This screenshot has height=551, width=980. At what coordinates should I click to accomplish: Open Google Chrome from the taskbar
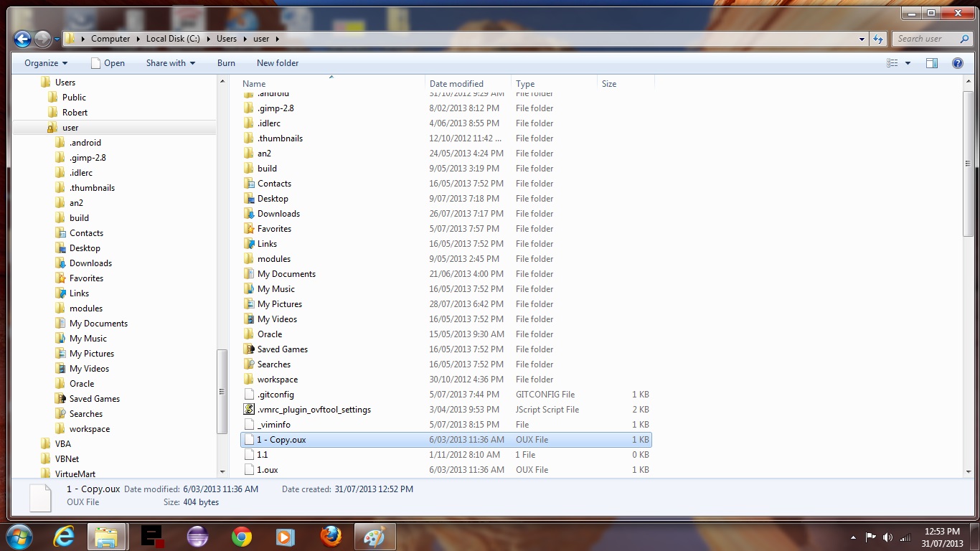(x=242, y=536)
